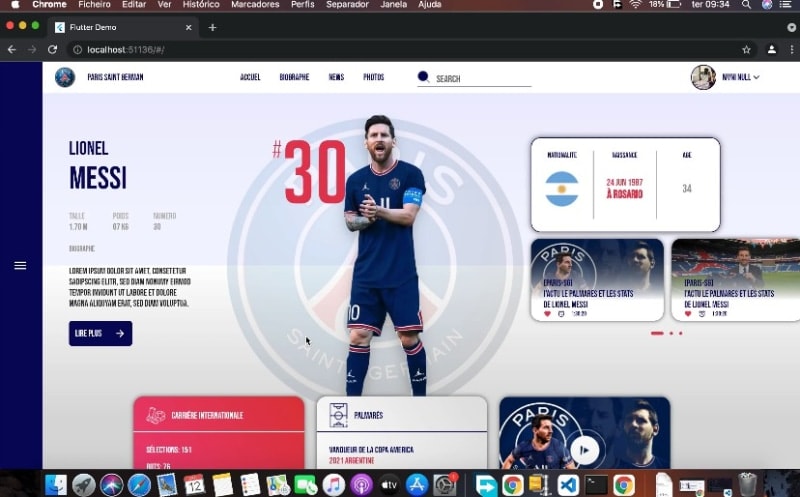Viewport: 800px width, 497px height.
Task: Open Terminal from the dock
Action: [x=596, y=485]
